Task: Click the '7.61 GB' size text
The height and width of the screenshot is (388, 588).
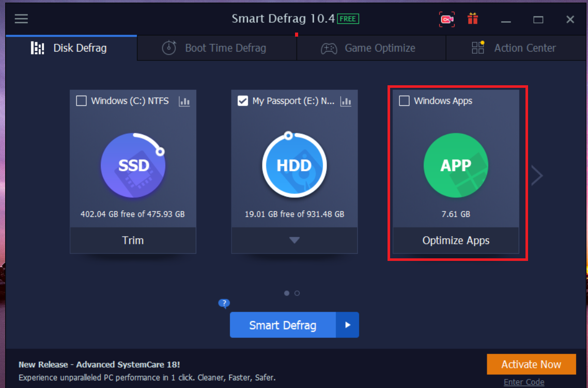Action: coord(456,214)
